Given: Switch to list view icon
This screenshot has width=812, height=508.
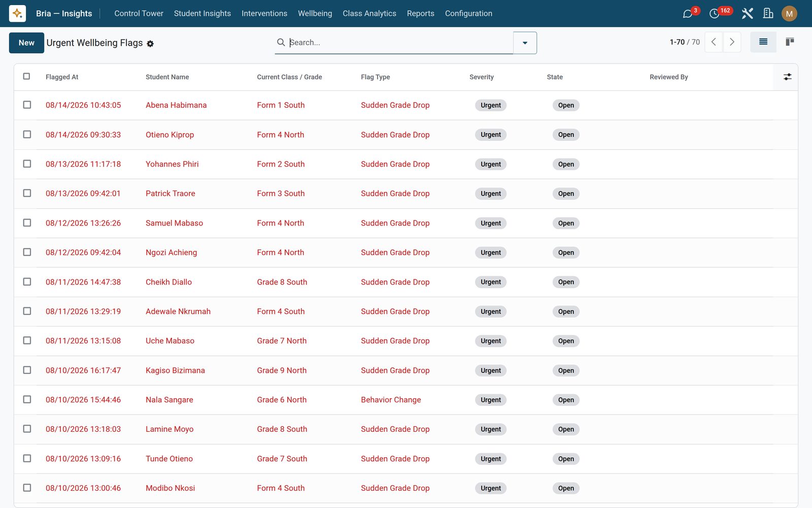Looking at the screenshot, I should pos(763,42).
